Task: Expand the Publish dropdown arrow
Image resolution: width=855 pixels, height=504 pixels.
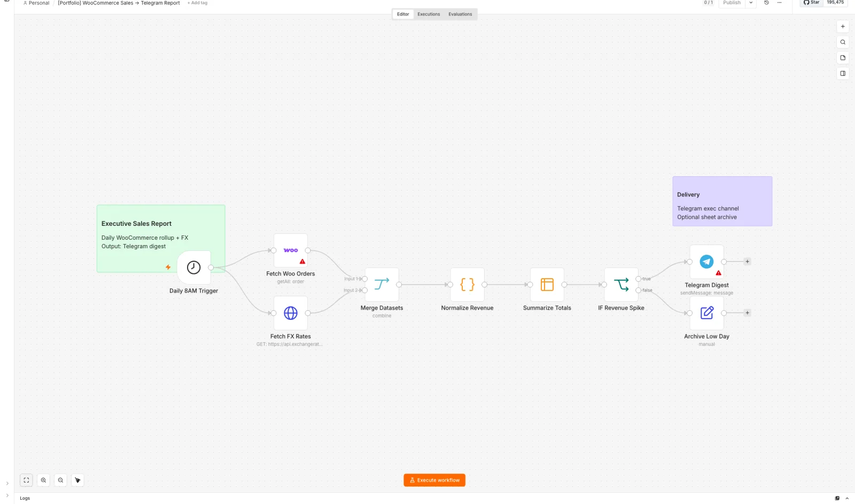Action: [751, 3]
